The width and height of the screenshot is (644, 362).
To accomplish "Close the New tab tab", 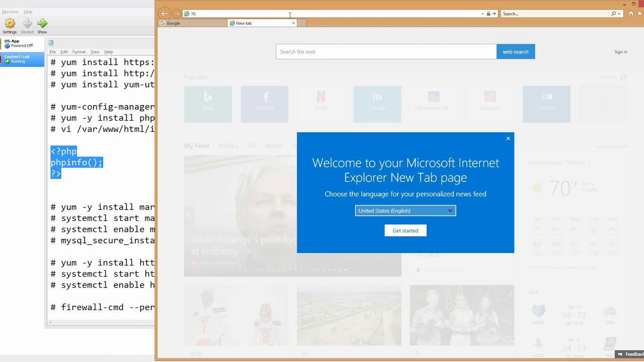I will pyautogui.click(x=293, y=23).
